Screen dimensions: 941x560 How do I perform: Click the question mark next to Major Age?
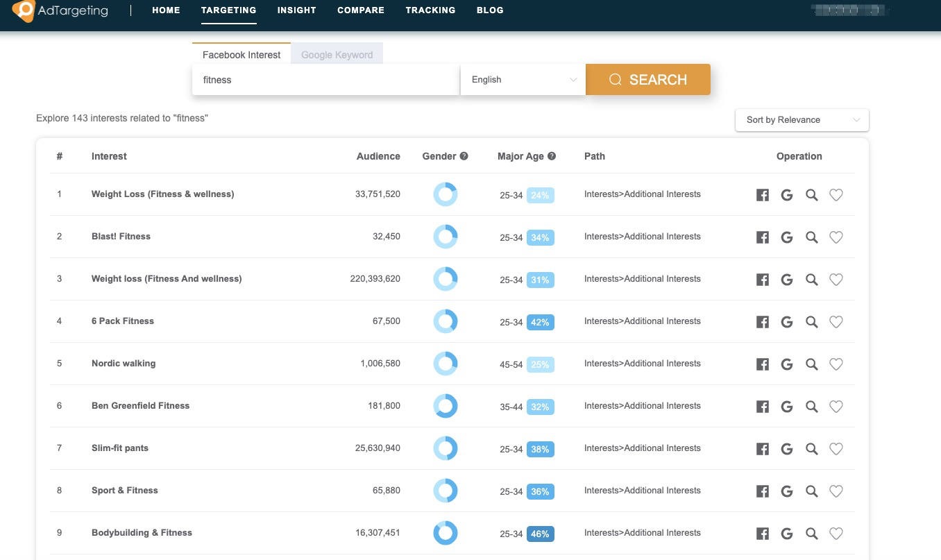tap(551, 156)
